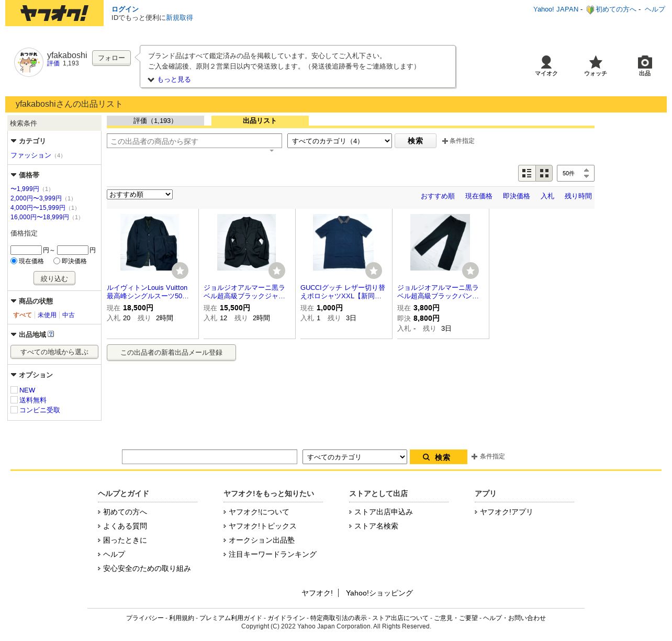Filter by ファッション category link
Image resolution: width=672 pixels, height=641 pixels.
[x=31, y=155]
